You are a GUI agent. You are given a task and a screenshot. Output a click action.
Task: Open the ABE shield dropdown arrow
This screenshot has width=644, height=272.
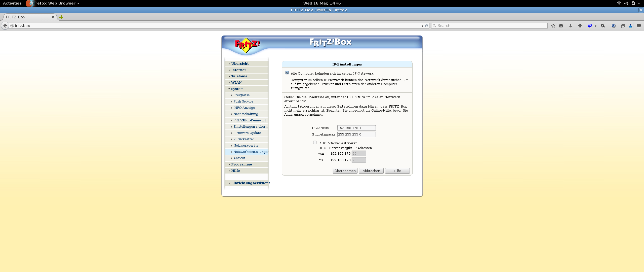tap(595, 26)
